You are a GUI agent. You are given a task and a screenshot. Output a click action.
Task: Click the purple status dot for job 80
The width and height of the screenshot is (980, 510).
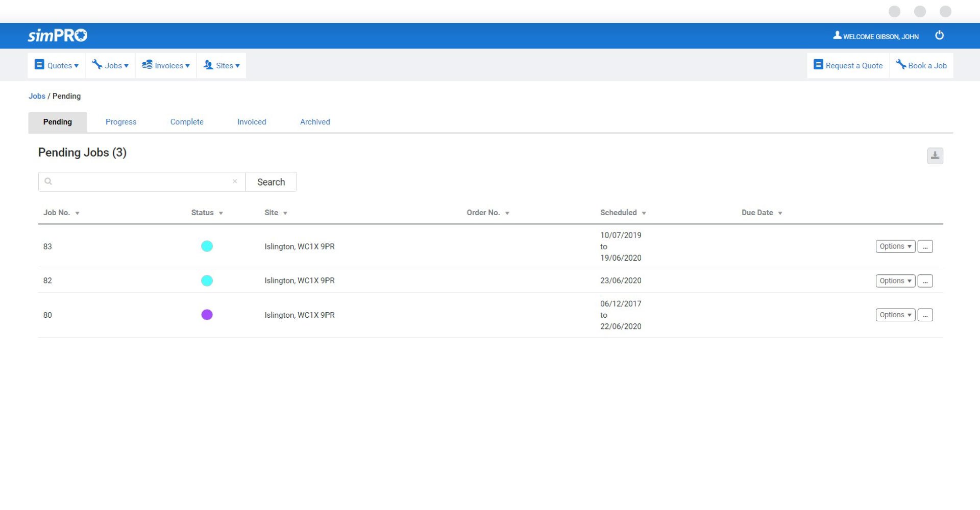pyautogui.click(x=207, y=315)
